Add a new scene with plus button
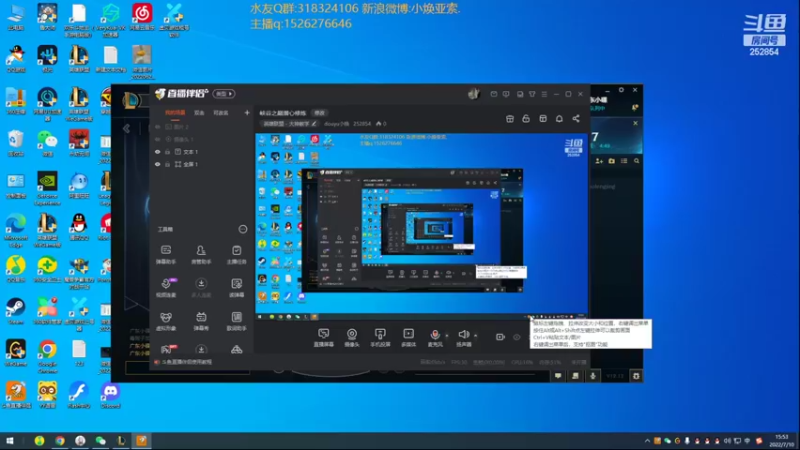Image resolution: width=800 pixels, height=450 pixels. [247, 113]
